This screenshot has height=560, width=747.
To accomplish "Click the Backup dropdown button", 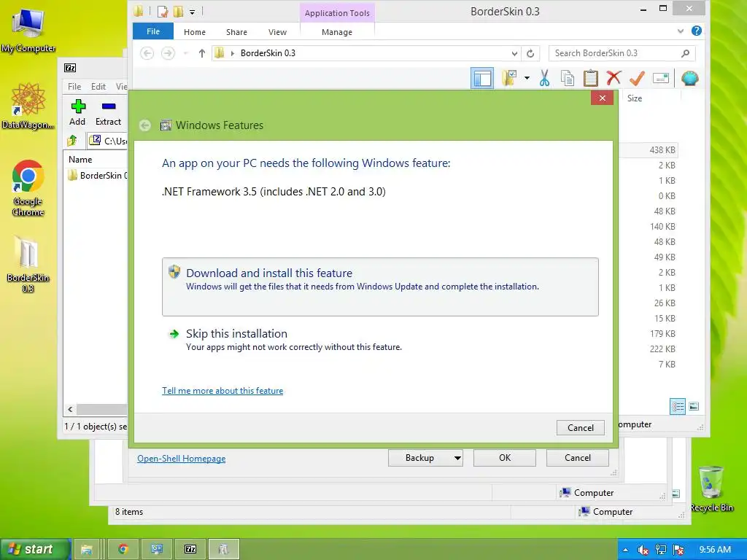I will click(x=425, y=458).
